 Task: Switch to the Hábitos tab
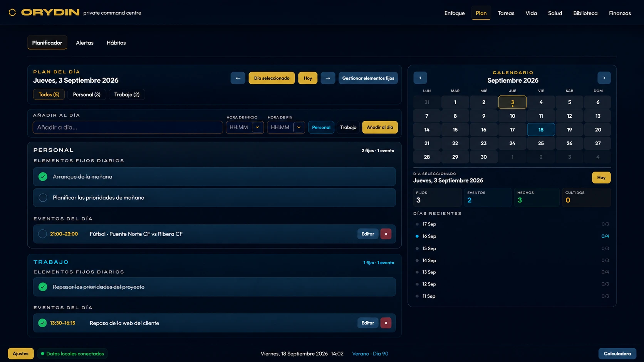pyautogui.click(x=116, y=43)
